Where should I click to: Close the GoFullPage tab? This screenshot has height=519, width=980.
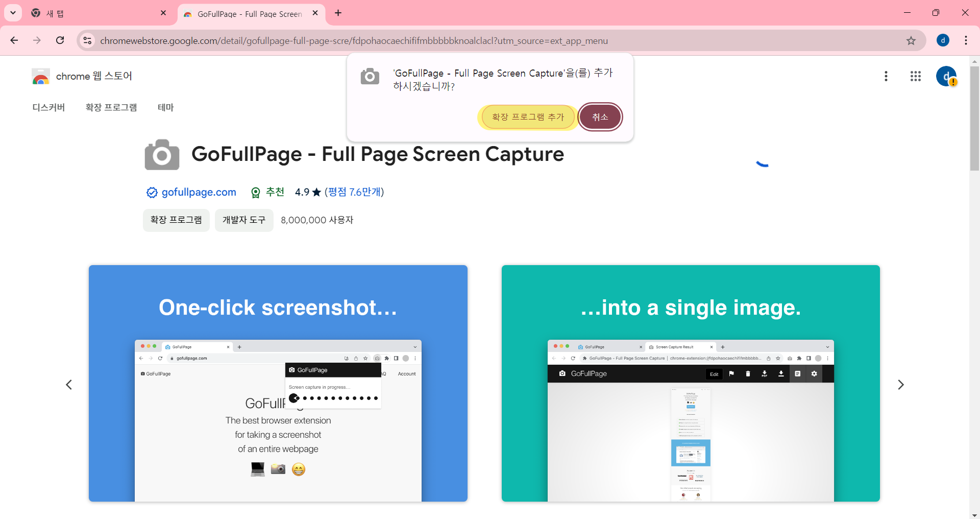(x=315, y=13)
